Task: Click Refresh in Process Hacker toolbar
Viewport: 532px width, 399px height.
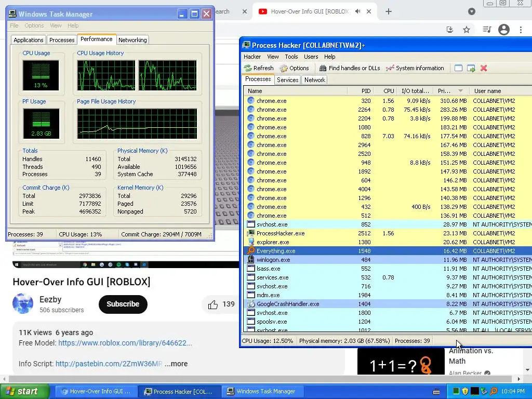Action: (x=259, y=68)
